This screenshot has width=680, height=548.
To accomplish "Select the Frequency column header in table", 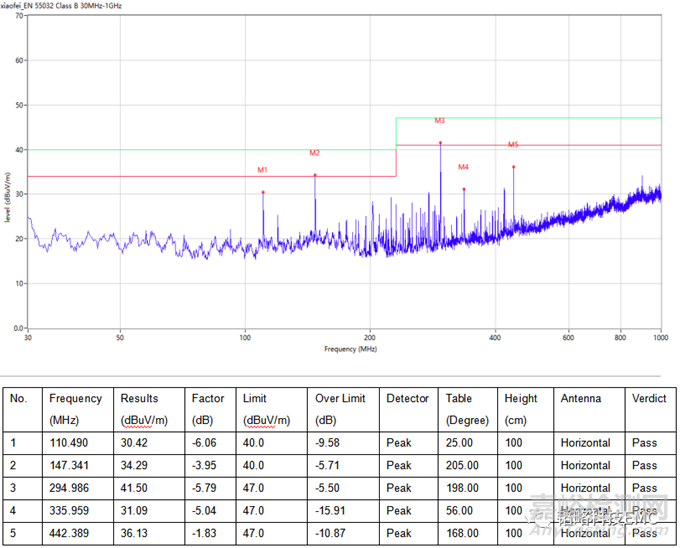I will tap(75, 398).
